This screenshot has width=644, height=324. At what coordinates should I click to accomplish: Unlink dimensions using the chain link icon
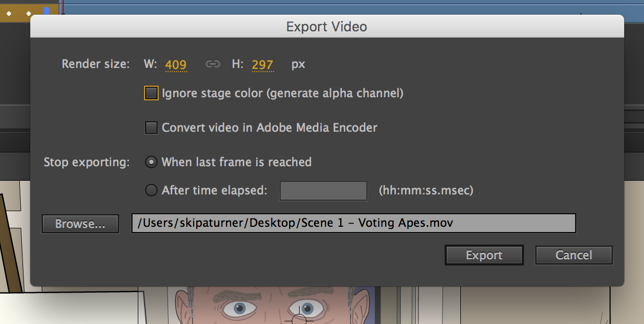[x=213, y=64]
